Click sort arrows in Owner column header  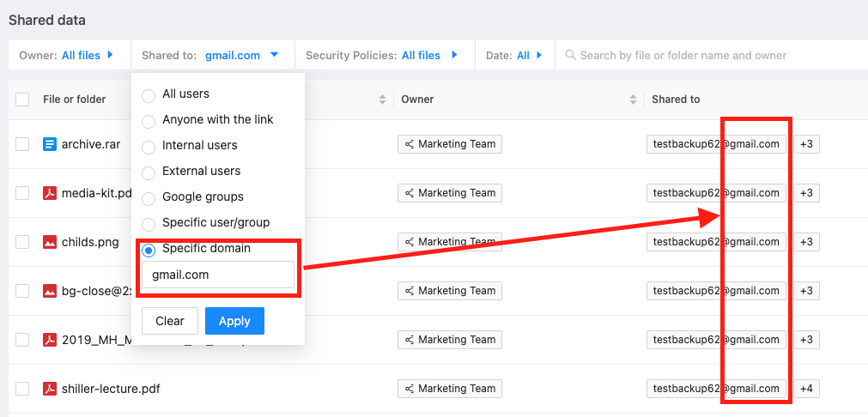[x=633, y=100]
